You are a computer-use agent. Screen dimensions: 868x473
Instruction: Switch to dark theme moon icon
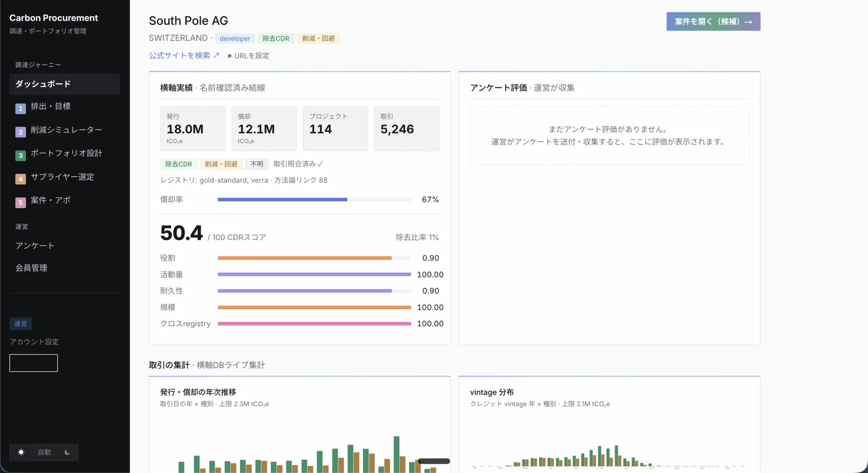[67, 452]
